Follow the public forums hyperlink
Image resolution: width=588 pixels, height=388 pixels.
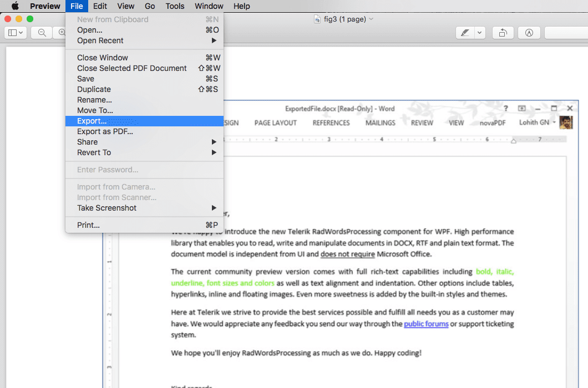426,324
